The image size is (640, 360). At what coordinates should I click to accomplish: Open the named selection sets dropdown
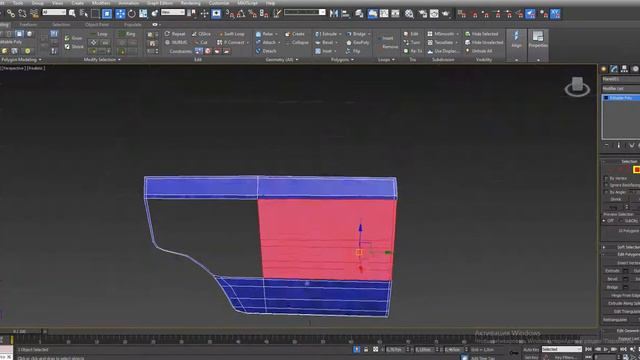pyautogui.click(x=304, y=13)
